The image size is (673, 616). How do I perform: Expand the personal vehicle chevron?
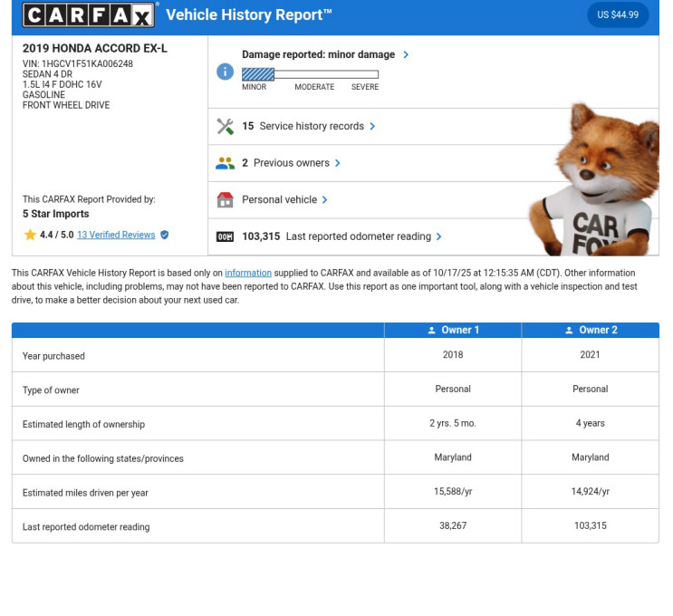click(x=324, y=200)
